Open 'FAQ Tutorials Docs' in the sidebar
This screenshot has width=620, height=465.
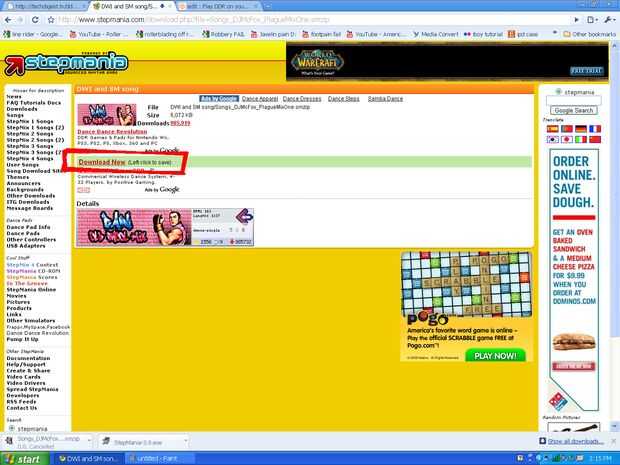point(34,103)
